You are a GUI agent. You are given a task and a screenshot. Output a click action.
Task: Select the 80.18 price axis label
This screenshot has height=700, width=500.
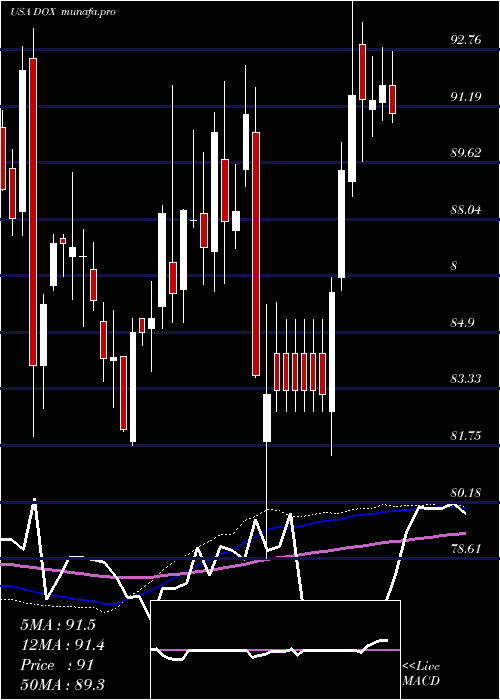point(466,493)
